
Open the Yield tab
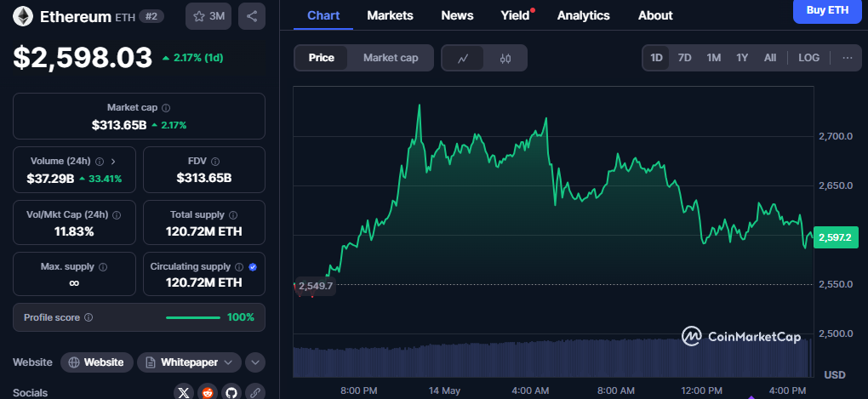pyautogui.click(x=516, y=15)
